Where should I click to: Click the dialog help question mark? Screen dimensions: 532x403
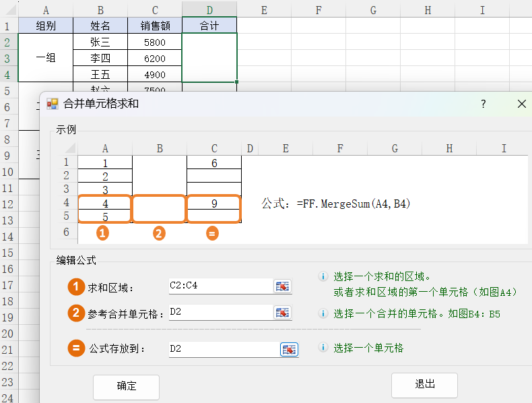pos(483,104)
